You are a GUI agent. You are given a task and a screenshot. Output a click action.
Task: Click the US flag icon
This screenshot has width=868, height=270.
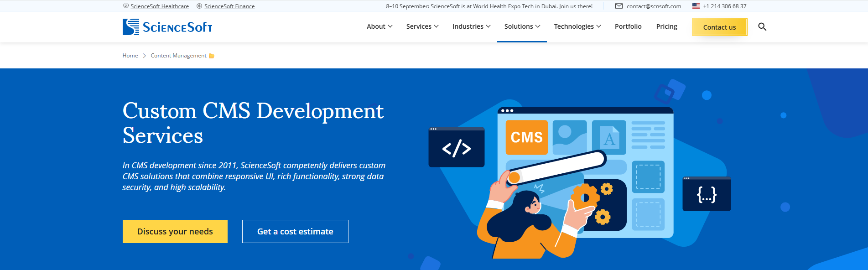tap(696, 6)
